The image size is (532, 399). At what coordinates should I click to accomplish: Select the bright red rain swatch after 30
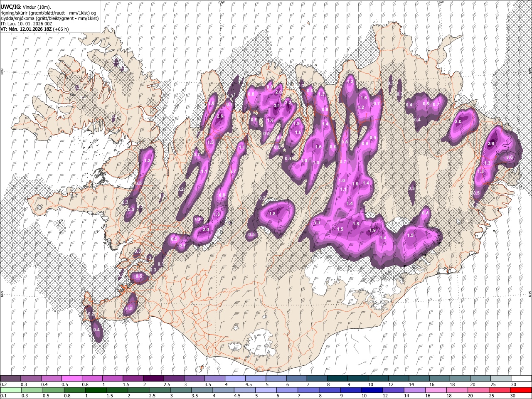(x=521, y=390)
